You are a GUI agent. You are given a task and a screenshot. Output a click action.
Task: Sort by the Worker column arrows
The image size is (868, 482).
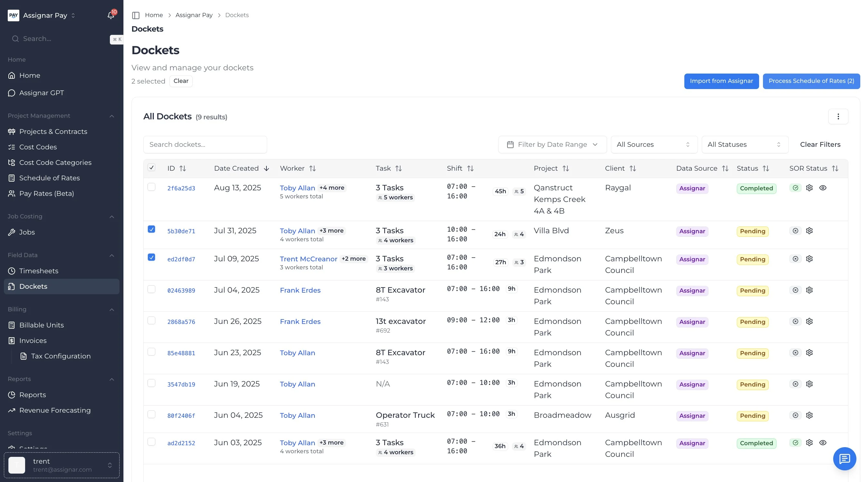pyautogui.click(x=312, y=168)
